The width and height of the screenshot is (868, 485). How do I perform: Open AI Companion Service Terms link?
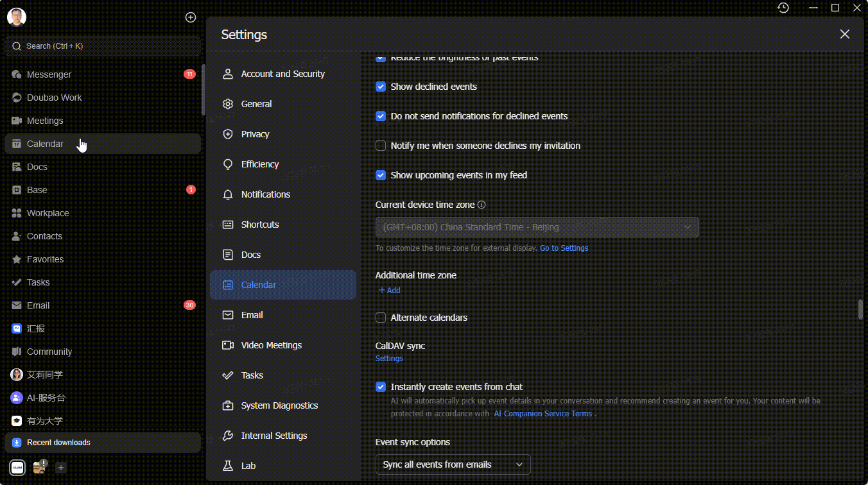[x=542, y=414]
